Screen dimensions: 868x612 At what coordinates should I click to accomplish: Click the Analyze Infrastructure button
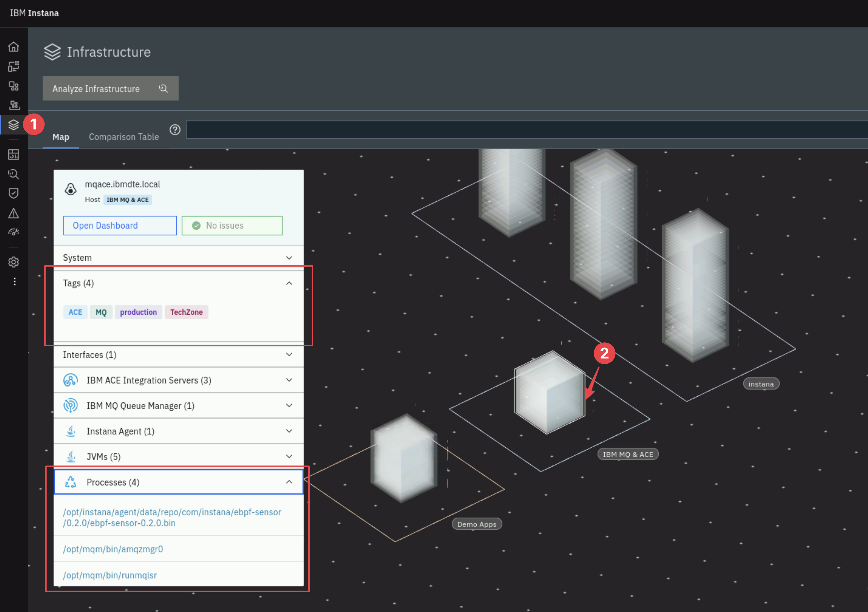(110, 88)
